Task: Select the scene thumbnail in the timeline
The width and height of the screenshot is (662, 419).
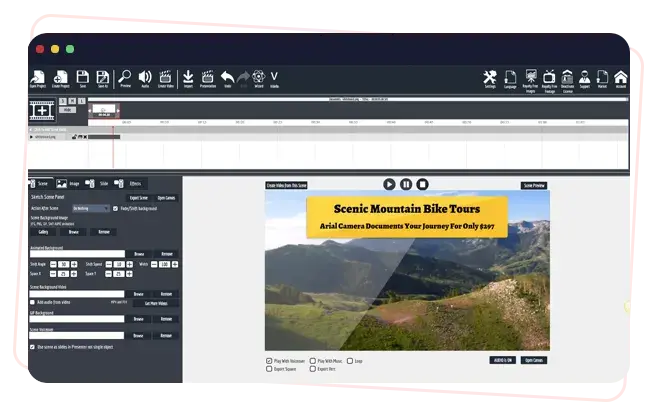Action: (x=104, y=111)
